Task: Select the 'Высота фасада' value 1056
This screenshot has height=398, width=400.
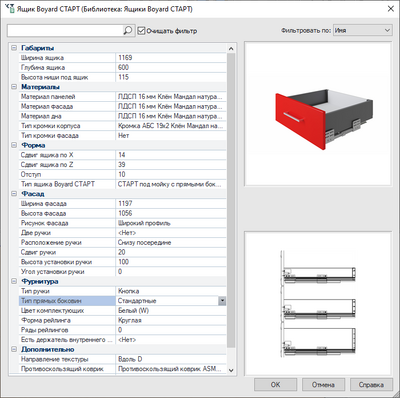Action: 171,213
